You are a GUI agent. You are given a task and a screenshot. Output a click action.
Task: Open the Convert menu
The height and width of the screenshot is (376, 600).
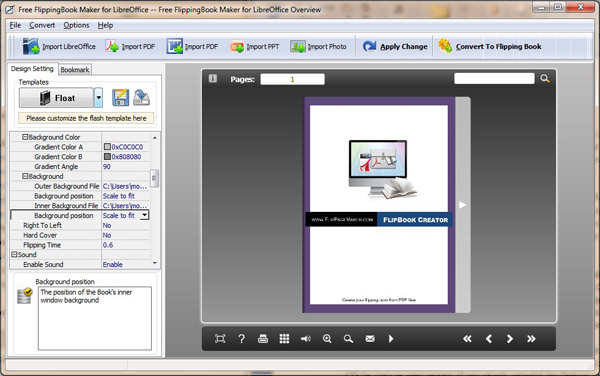tap(42, 25)
